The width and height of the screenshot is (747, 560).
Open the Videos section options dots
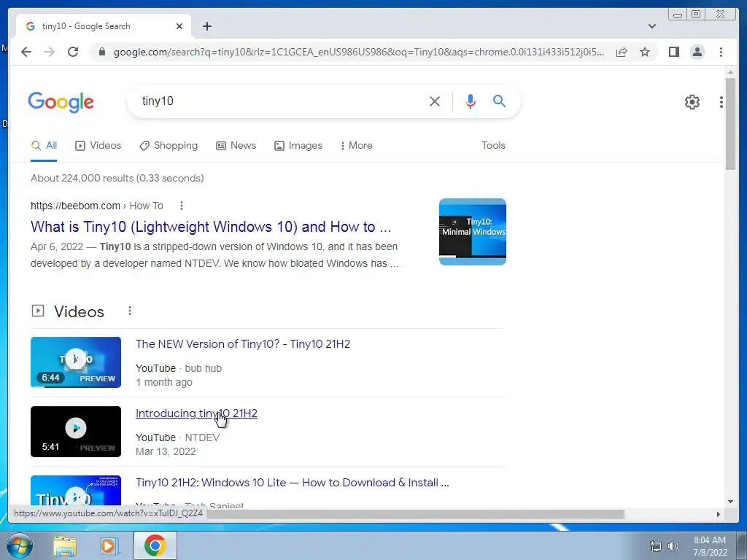tap(129, 311)
